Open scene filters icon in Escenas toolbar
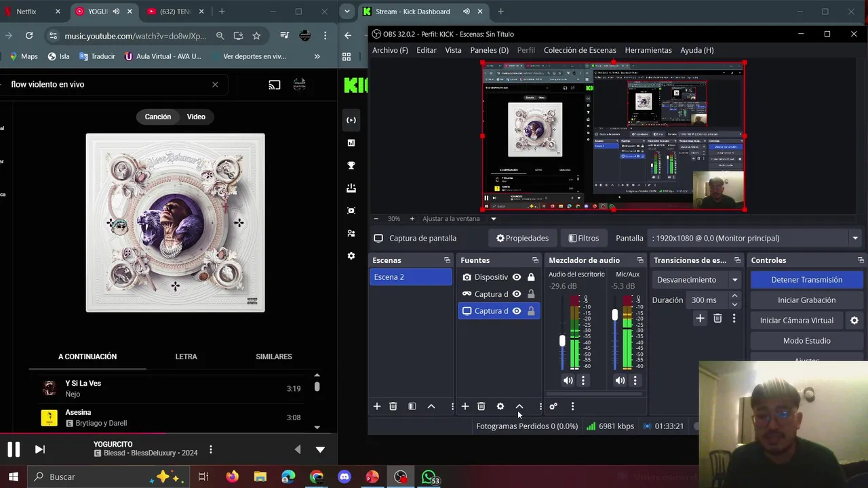Viewport: 868px width, 488px height. [x=412, y=406]
